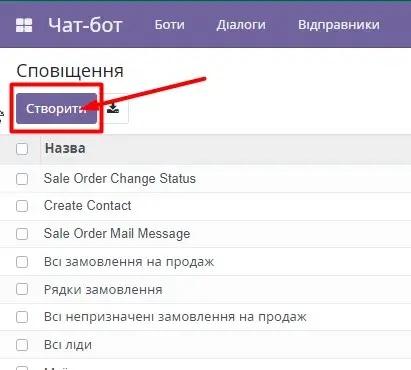The image size is (411, 370).
Task: Click the import records download icon
Action: tap(113, 109)
